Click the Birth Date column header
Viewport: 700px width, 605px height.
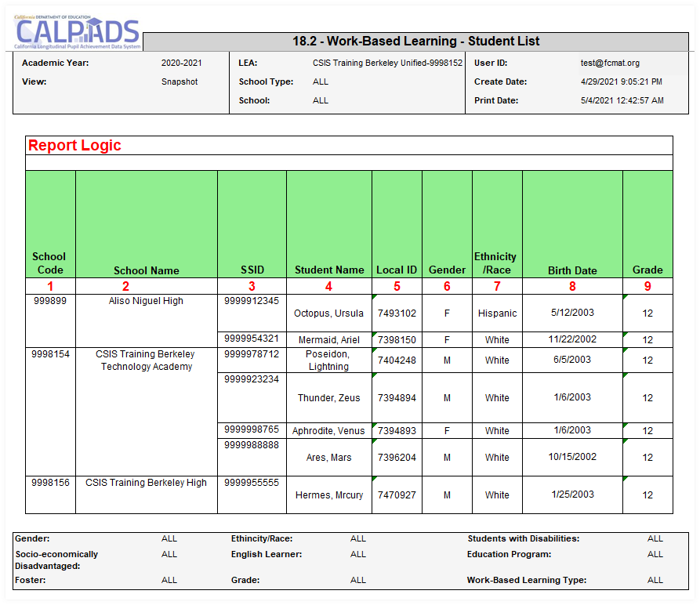click(572, 270)
